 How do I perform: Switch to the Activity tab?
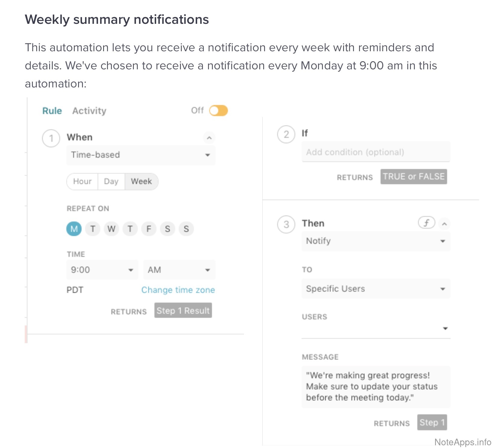click(89, 111)
